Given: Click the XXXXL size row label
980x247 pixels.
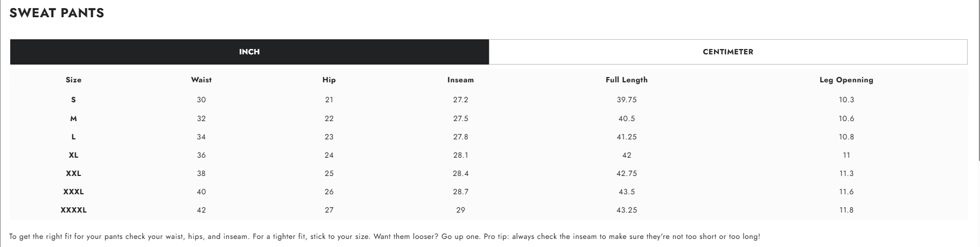Looking at the screenshot, I should click(x=74, y=210).
